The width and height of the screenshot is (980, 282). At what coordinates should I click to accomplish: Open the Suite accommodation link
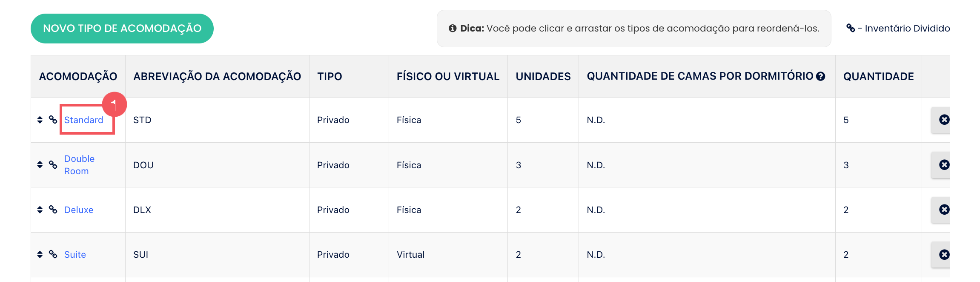[75, 255]
